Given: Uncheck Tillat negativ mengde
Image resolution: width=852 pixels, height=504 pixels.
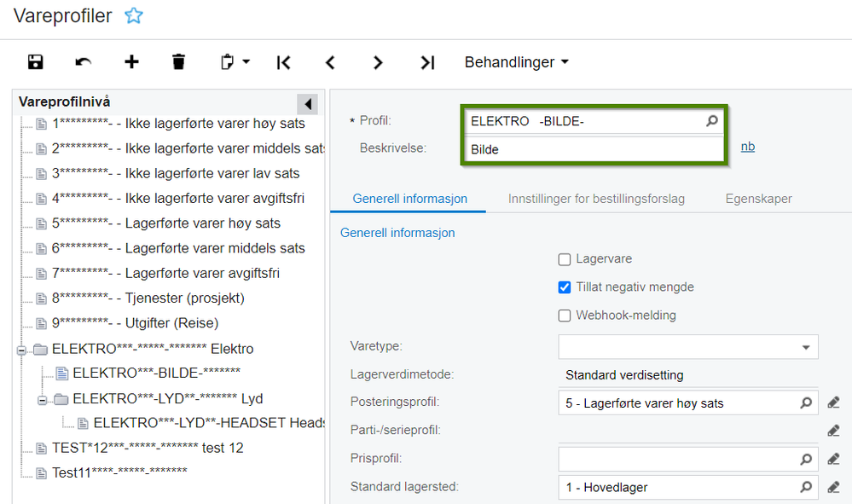Looking at the screenshot, I should (565, 287).
